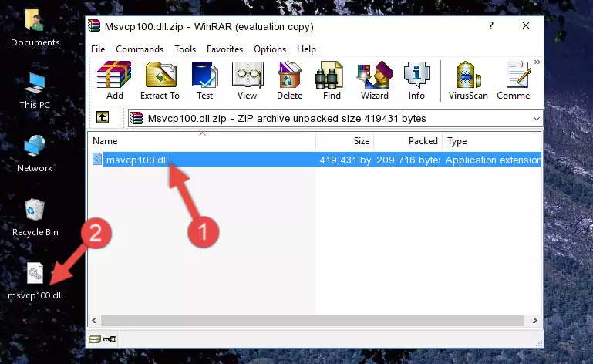Click the horizontal scrollbar right arrow
The width and height of the screenshot is (593, 364).
point(534,321)
